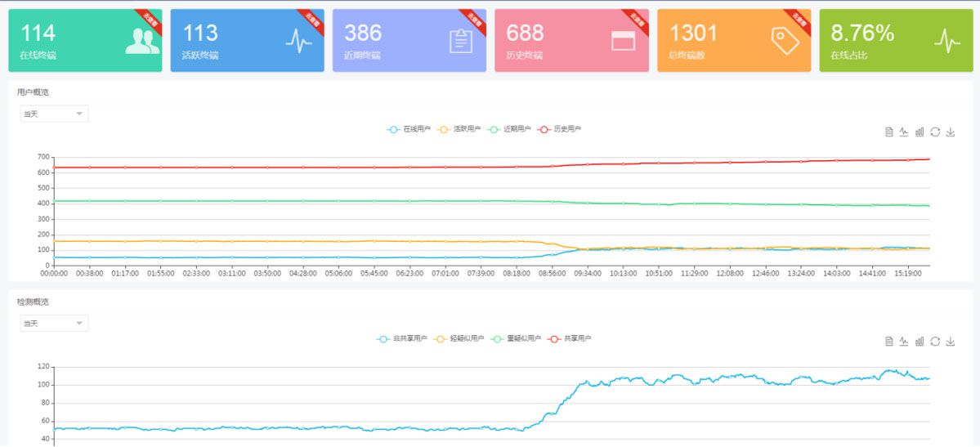Expand the 当天 dropdown under 用户概览
980x447 pixels.
click(54, 114)
